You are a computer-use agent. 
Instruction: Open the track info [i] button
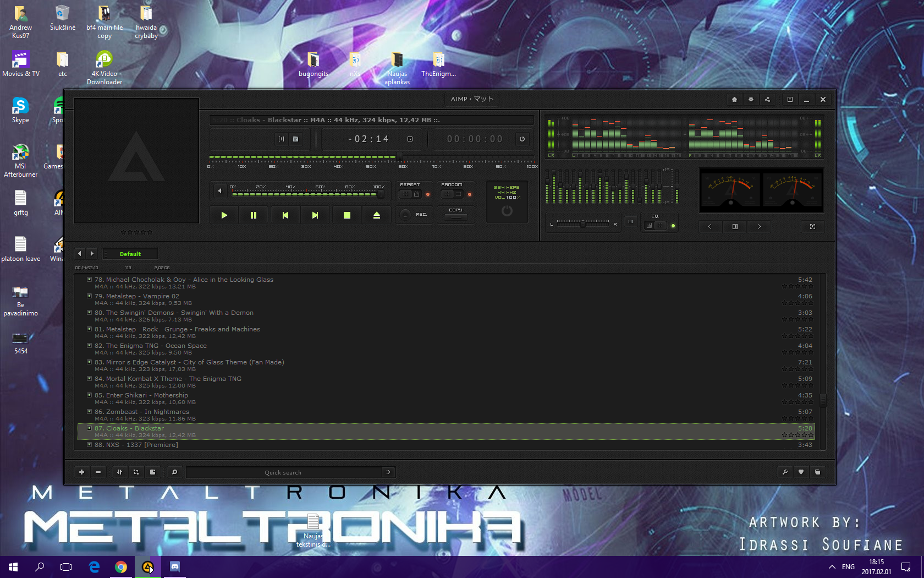281,139
